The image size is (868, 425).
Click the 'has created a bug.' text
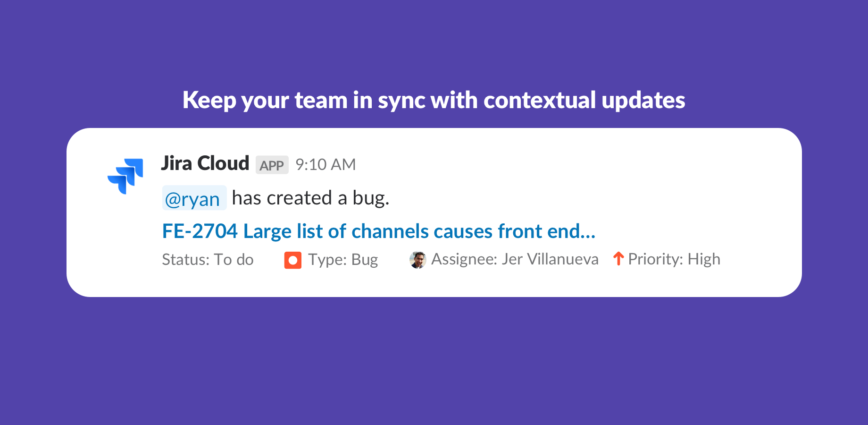click(x=310, y=198)
